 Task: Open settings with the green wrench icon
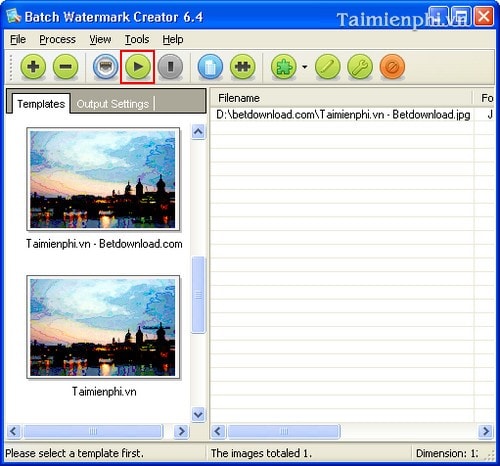[x=360, y=67]
